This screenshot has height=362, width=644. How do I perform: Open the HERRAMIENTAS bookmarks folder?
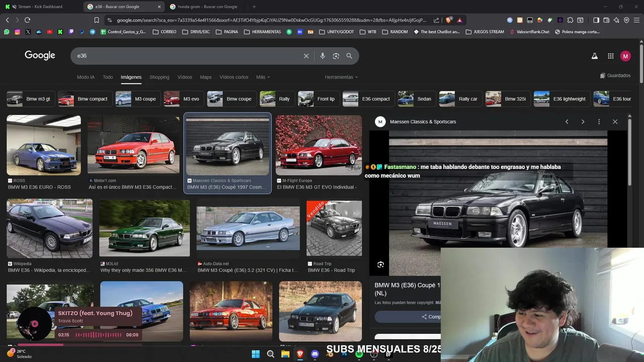[x=263, y=32]
